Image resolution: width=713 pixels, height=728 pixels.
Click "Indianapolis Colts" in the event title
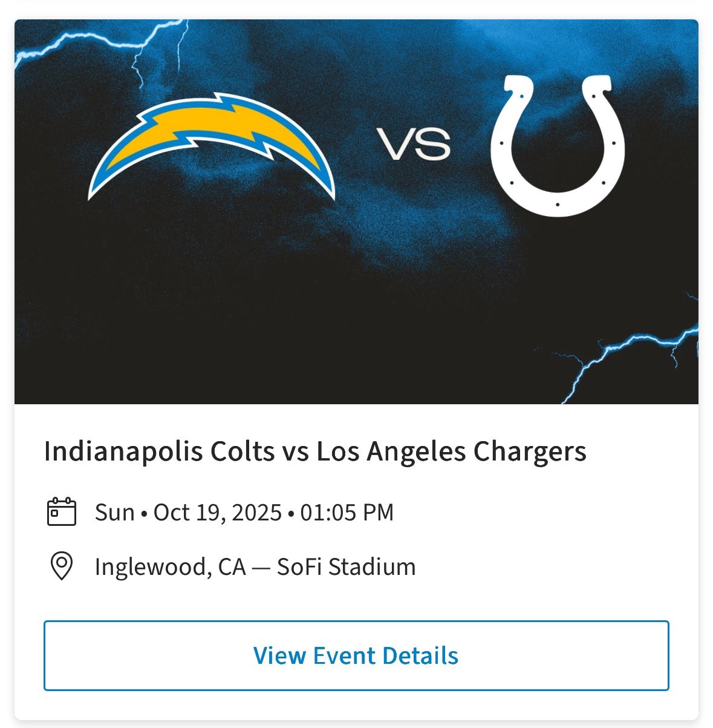159,451
